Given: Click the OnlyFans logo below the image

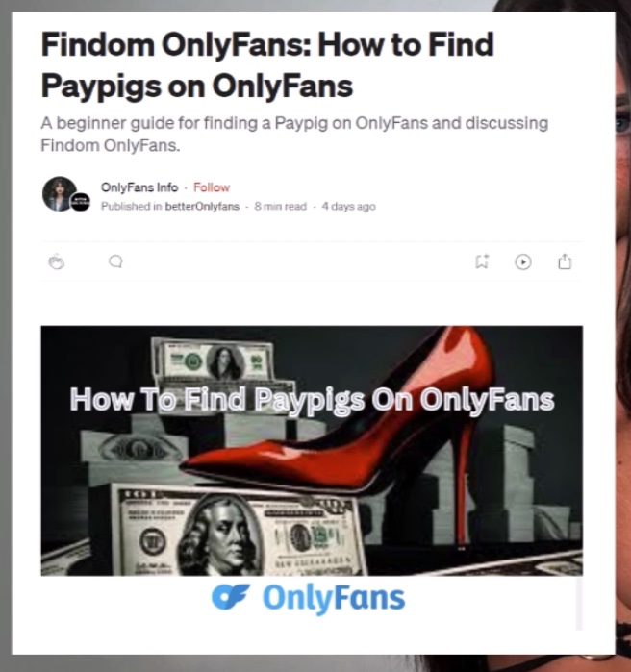Looking at the screenshot, I should [x=308, y=598].
